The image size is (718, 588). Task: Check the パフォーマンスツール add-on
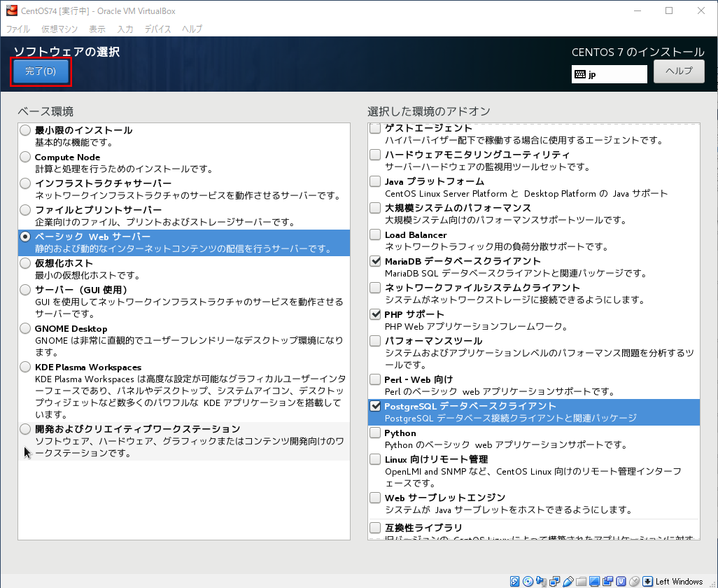[375, 341]
